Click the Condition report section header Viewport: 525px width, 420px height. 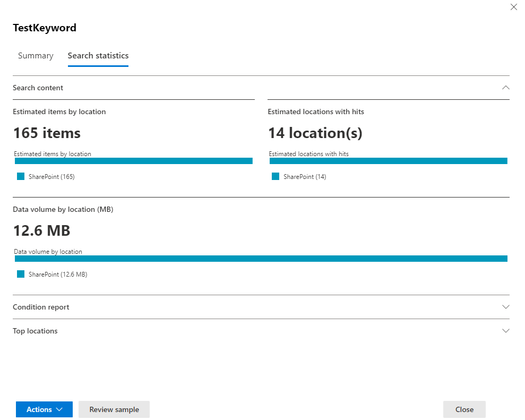coord(41,307)
